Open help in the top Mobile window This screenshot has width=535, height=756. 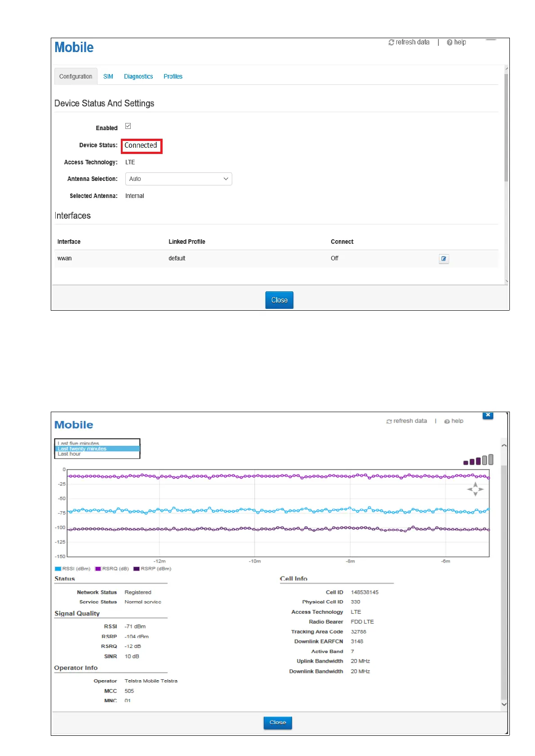460,42
